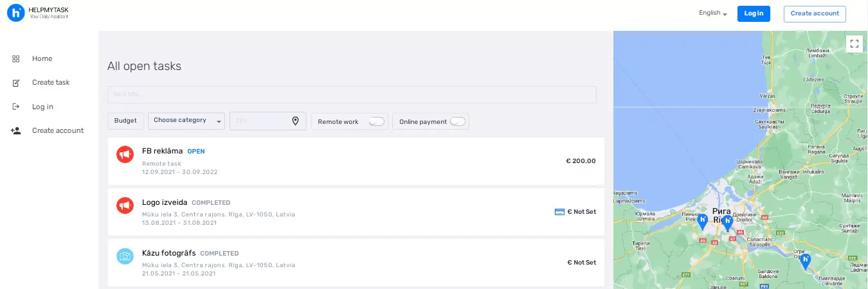Click the Create account outlined button
The image size is (868, 289).
(x=815, y=13)
